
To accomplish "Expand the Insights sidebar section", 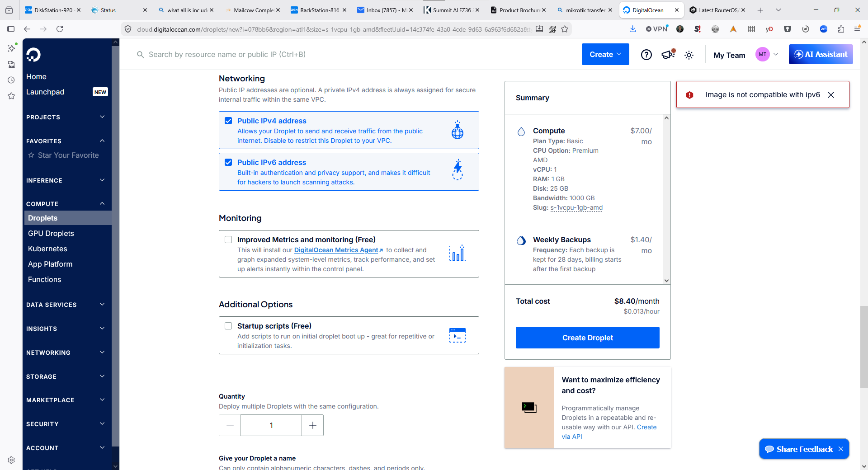I will 66,329.
